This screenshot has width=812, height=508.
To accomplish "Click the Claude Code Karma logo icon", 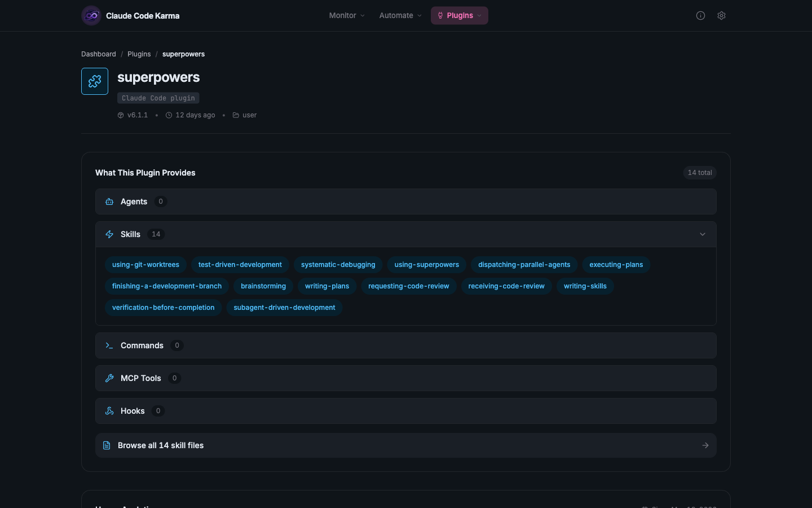I will 91,16.
